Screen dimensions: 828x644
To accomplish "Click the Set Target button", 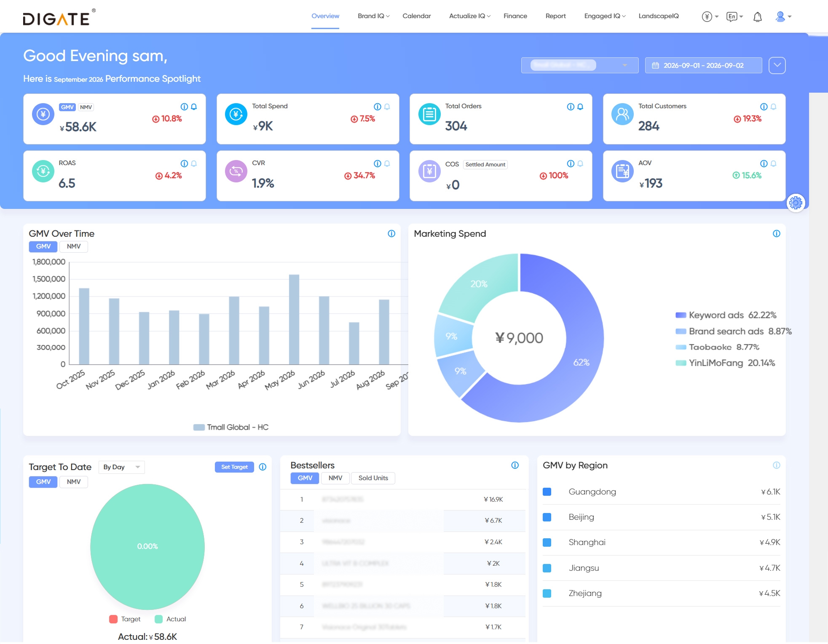I will pyautogui.click(x=234, y=467).
